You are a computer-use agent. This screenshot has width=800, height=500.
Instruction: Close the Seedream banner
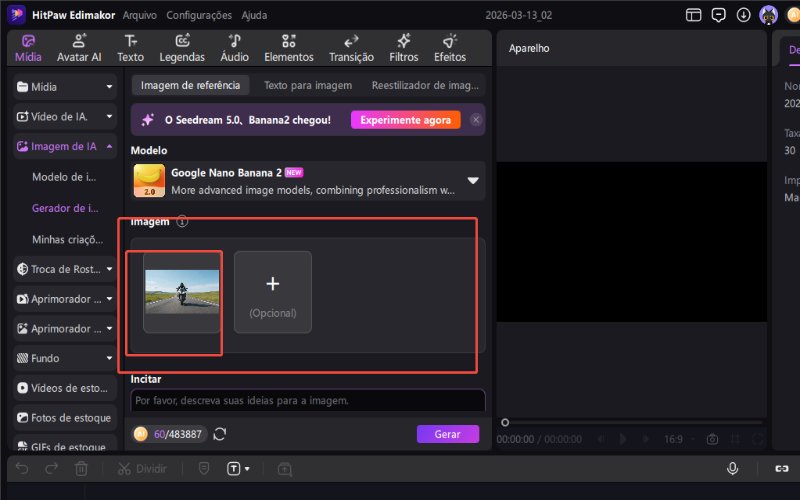476,120
